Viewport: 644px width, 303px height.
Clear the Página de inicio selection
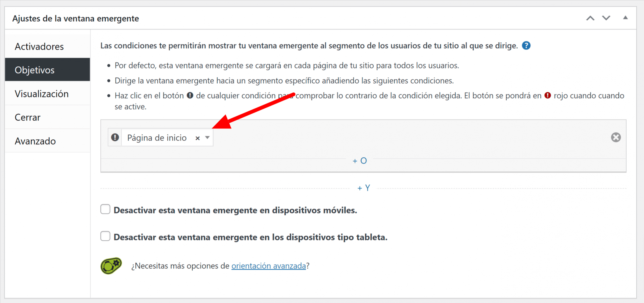[x=198, y=138]
